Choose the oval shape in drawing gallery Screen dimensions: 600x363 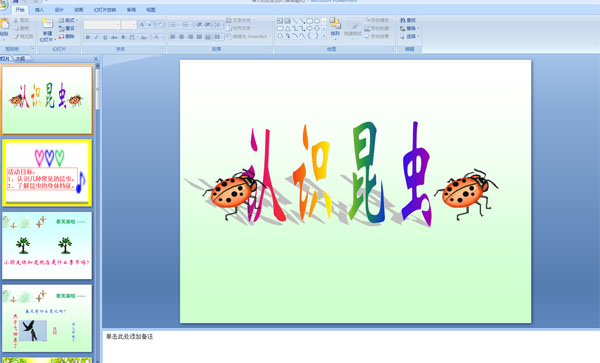pos(317,21)
